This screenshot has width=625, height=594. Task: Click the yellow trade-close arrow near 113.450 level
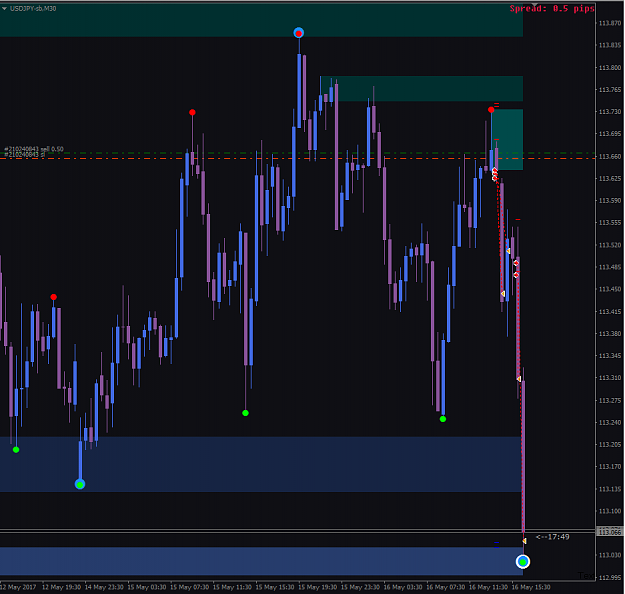(503, 294)
